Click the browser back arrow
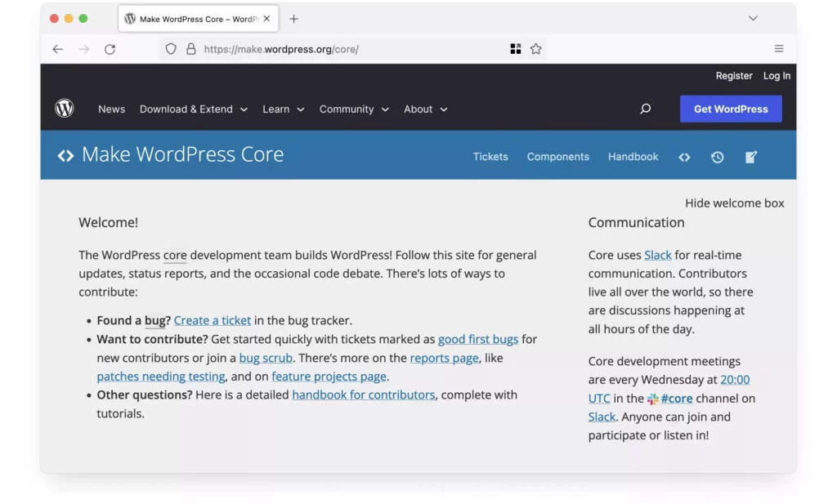The image size is (837, 504). (x=58, y=49)
